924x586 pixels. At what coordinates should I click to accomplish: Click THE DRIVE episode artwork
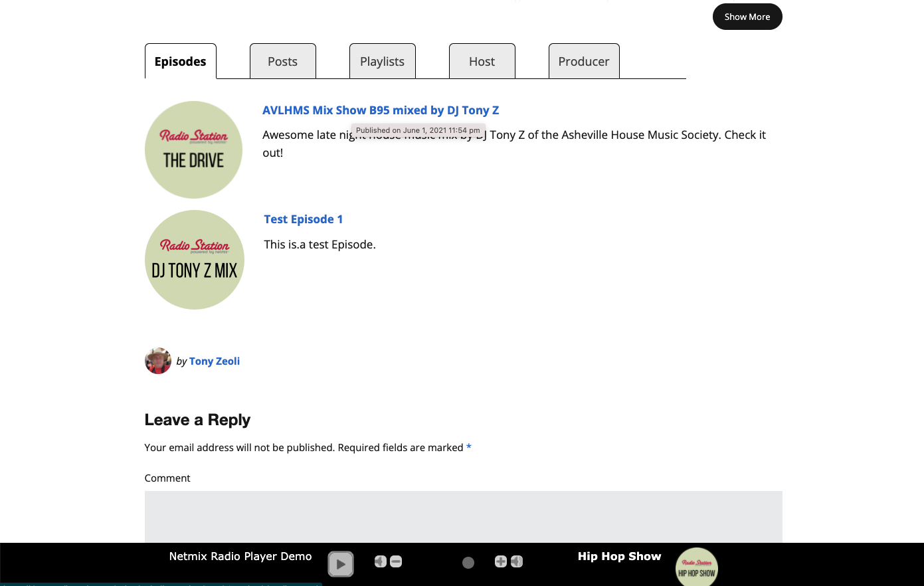coord(193,149)
